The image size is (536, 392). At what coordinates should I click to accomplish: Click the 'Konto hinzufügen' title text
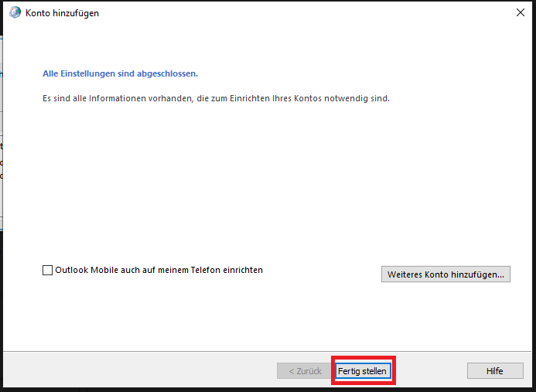coord(62,13)
